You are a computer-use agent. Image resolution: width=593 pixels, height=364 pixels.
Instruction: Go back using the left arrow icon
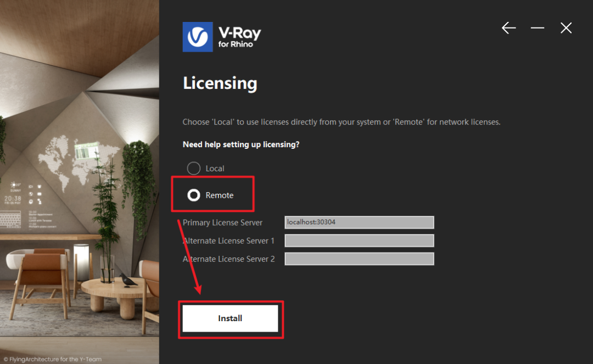point(508,27)
